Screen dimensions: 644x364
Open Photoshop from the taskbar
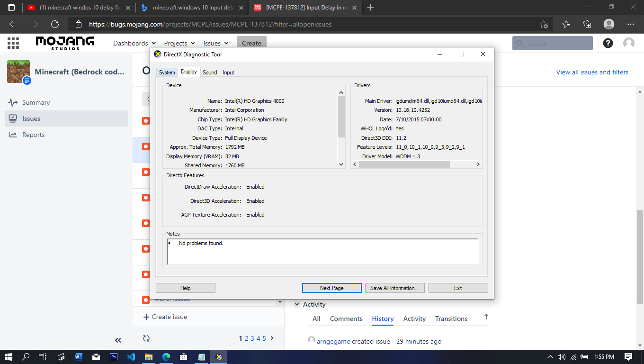(114, 357)
